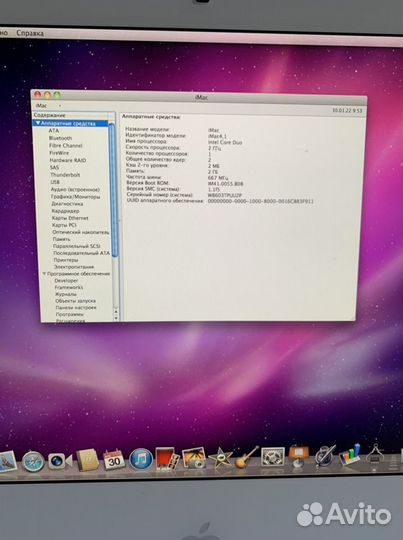Select Программы in the sidebar
This screenshot has height=540, width=403.
point(70,314)
